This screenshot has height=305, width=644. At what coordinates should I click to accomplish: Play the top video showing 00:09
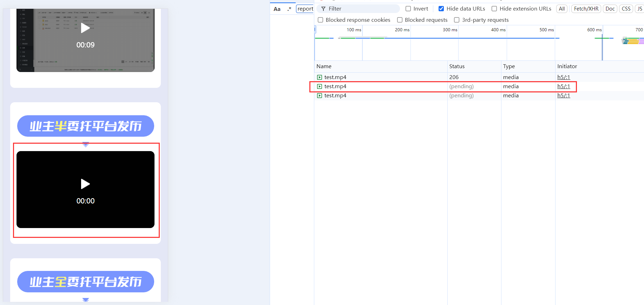(85, 28)
